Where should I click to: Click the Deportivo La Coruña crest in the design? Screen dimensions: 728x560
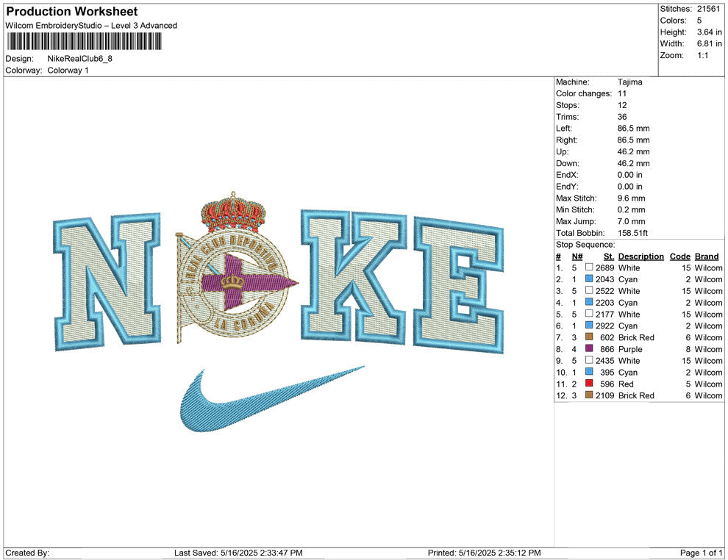[x=237, y=268]
